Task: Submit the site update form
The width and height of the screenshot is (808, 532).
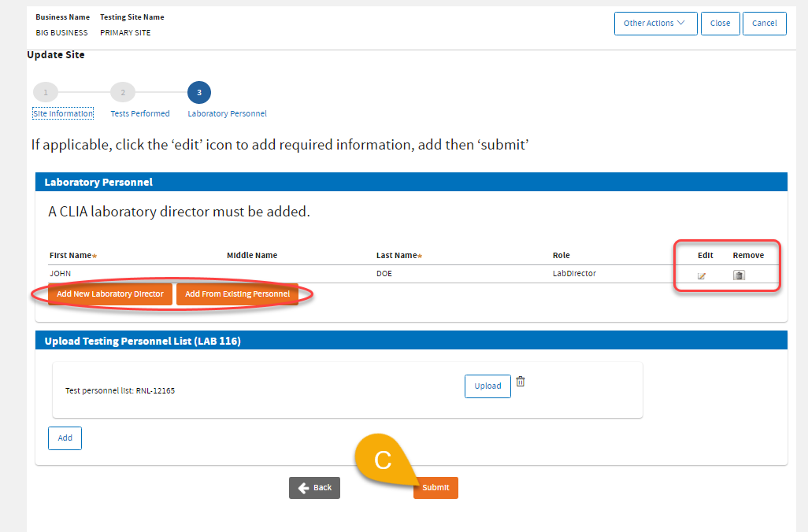Action: click(436, 488)
